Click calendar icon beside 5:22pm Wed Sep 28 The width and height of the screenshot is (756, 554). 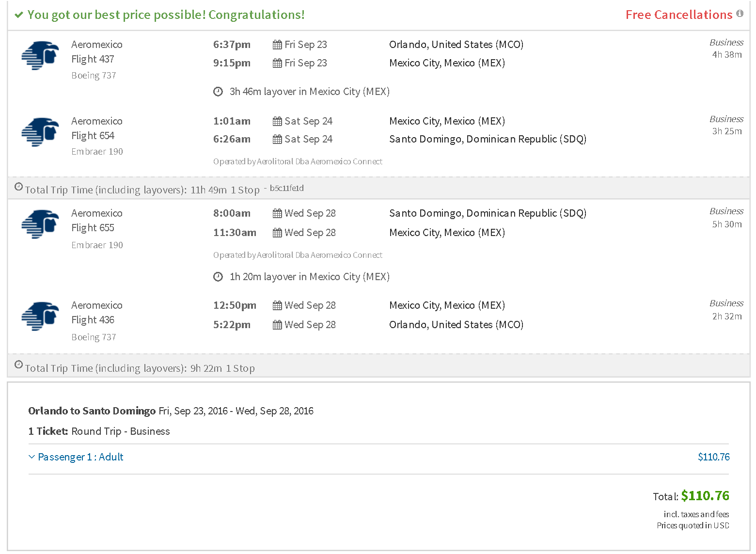(x=277, y=325)
